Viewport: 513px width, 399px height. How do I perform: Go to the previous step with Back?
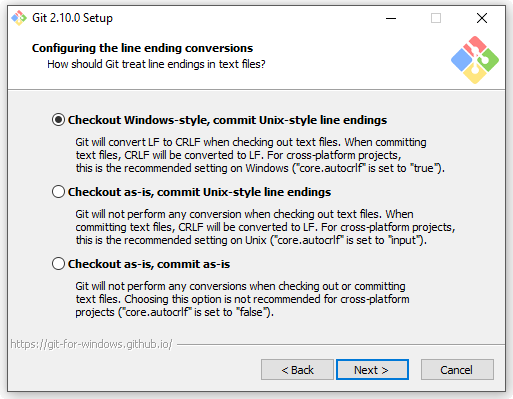click(x=297, y=370)
